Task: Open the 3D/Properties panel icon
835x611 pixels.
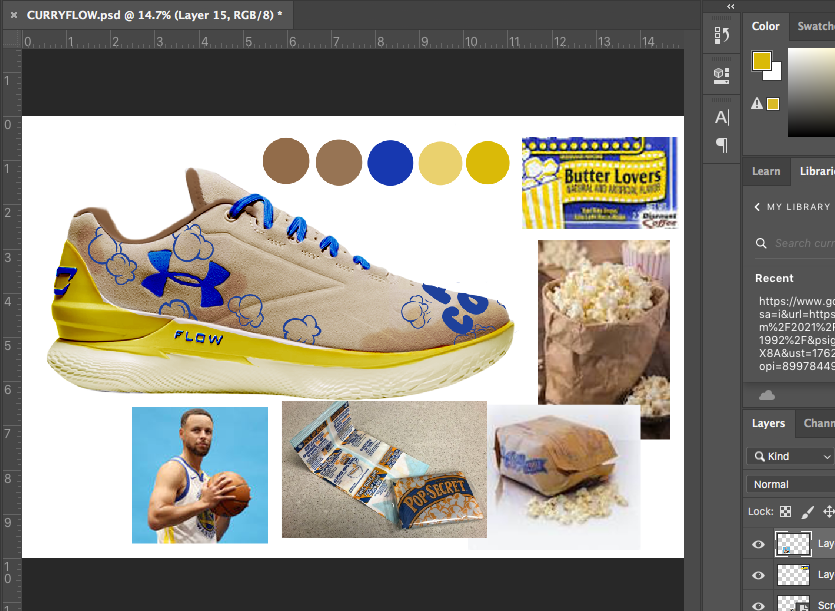Action: [x=722, y=74]
